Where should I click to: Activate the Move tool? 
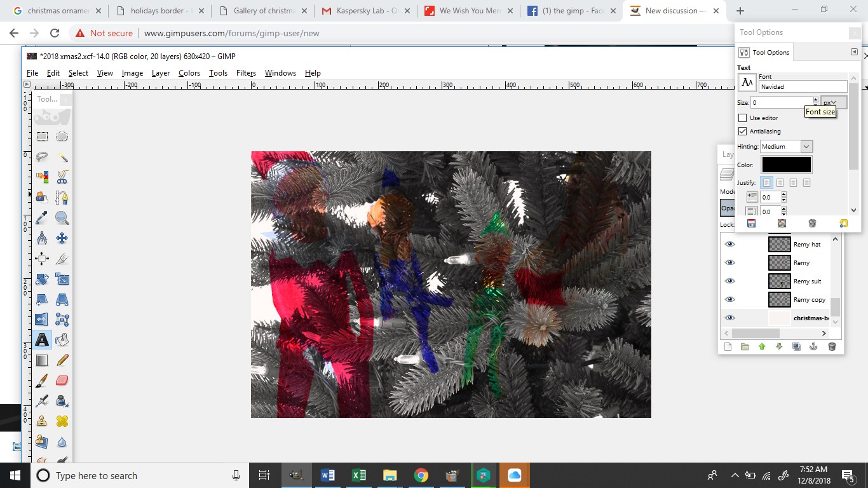click(62, 238)
